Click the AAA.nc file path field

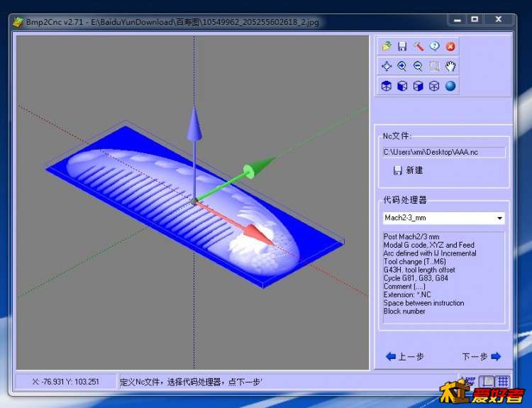[x=443, y=152]
